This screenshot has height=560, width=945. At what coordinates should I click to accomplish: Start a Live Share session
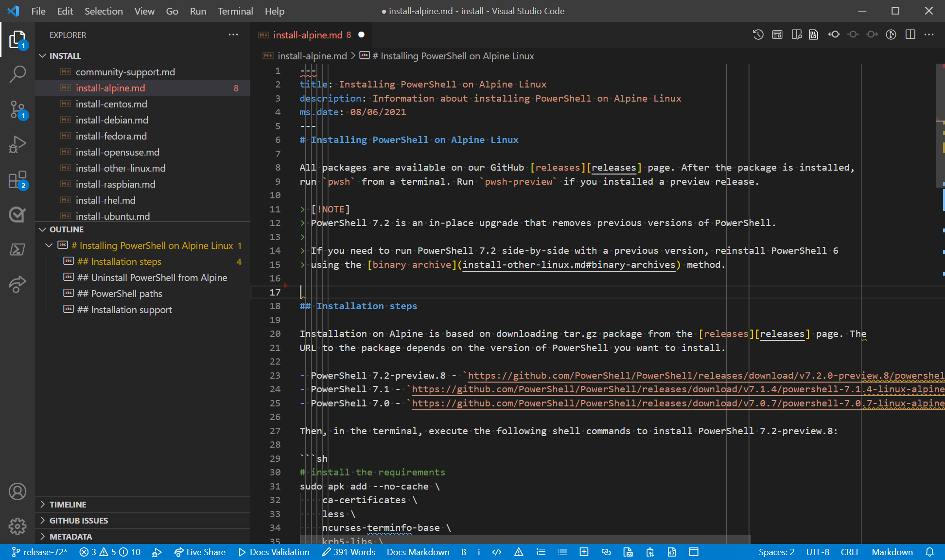(200, 552)
